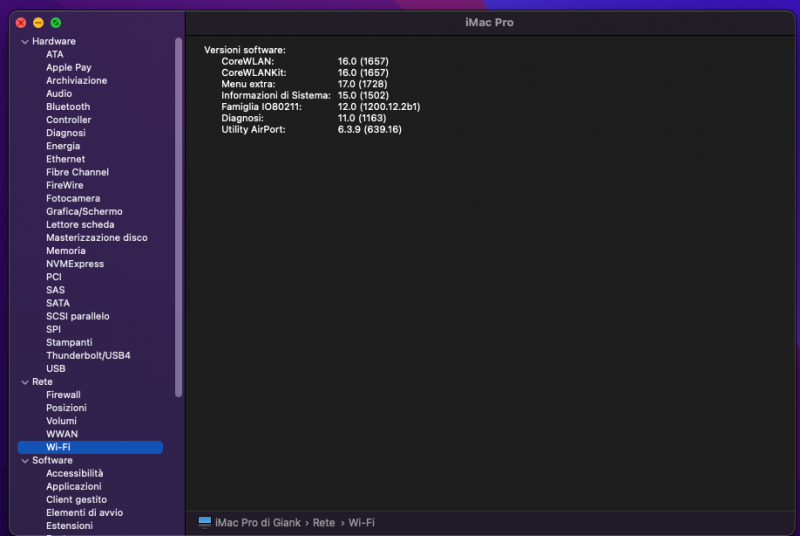This screenshot has width=800, height=536.
Task: Click the green zoom window button
Action: click(x=56, y=22)
